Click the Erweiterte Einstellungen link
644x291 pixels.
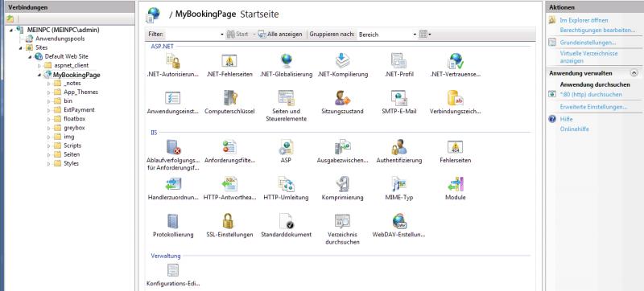pos(593,107)
